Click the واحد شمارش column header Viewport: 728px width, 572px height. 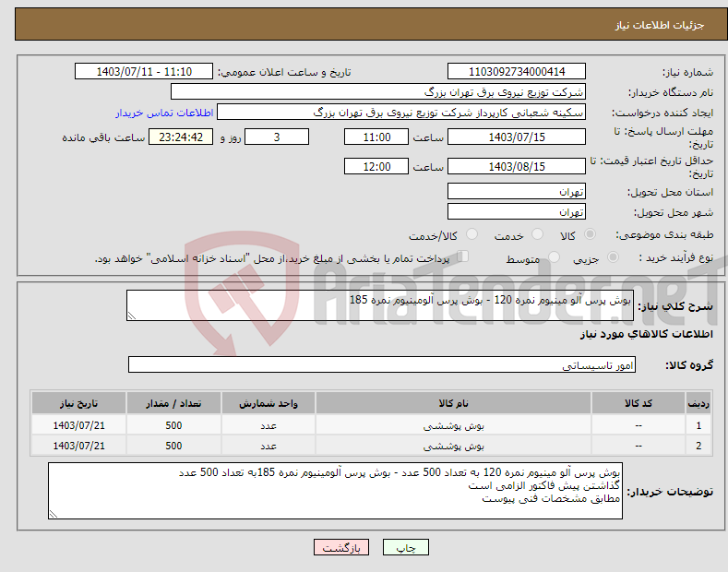coord(269,403)
